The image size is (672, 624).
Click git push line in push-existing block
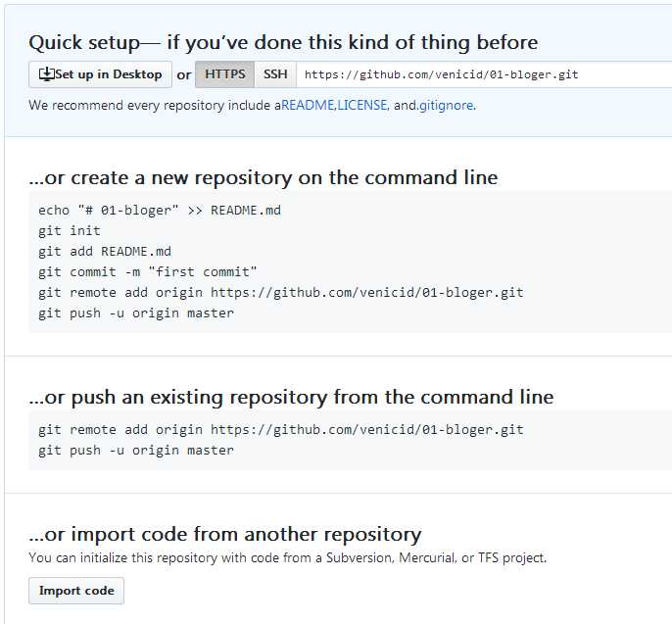click(136, 451)
